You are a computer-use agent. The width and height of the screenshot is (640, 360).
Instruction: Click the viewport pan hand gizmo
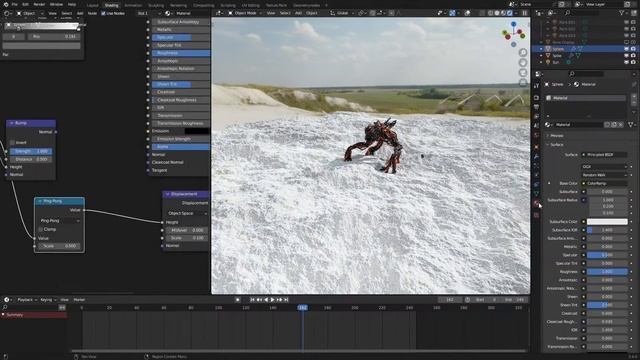point(523,62)
